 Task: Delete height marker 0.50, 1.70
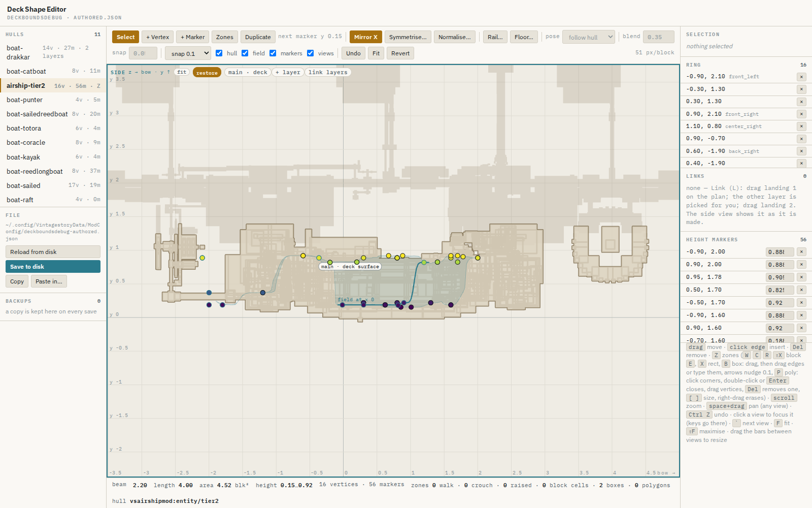pos(801,290)
